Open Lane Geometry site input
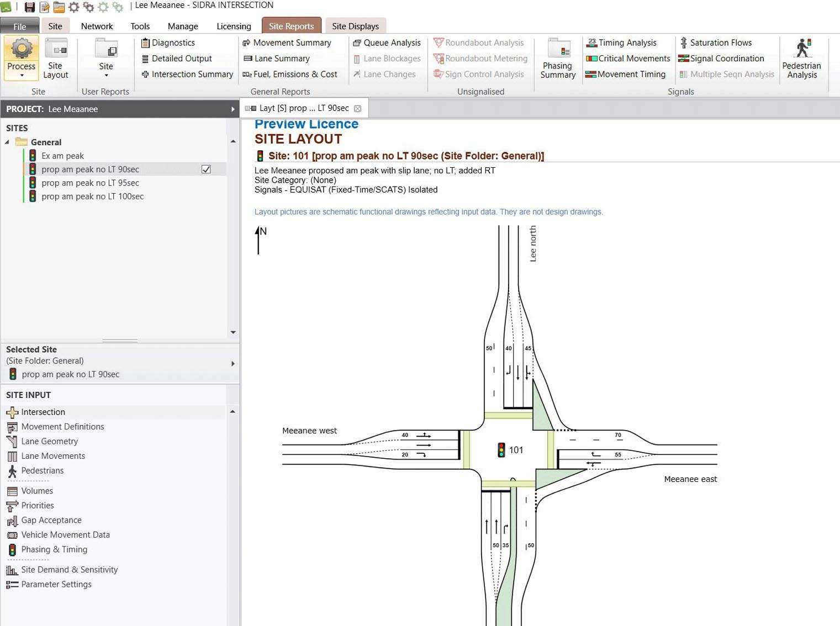 tap(49, 441)
